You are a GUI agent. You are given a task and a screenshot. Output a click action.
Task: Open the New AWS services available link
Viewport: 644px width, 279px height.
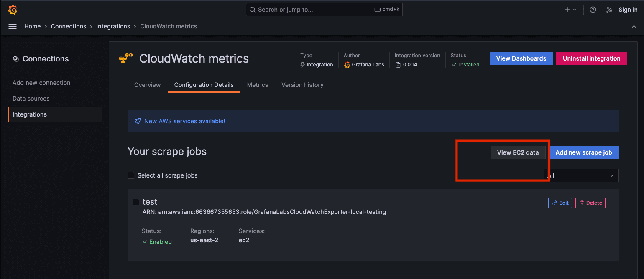[x=185, y=121]
